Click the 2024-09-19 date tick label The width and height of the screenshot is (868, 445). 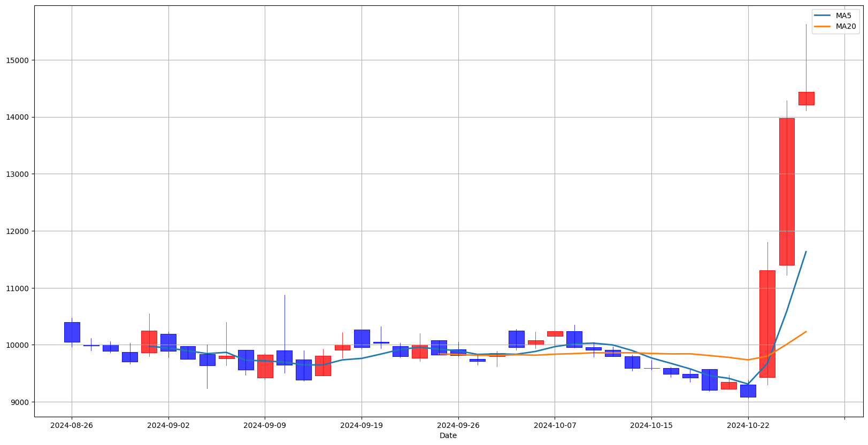(x=362, y=425)
